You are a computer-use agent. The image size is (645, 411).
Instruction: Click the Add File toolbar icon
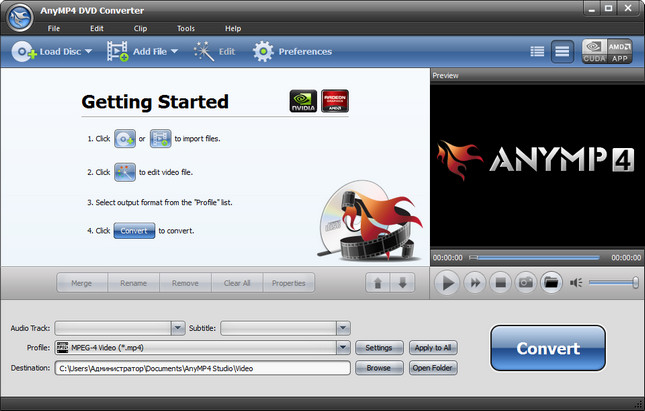click(x=119, y=50)
